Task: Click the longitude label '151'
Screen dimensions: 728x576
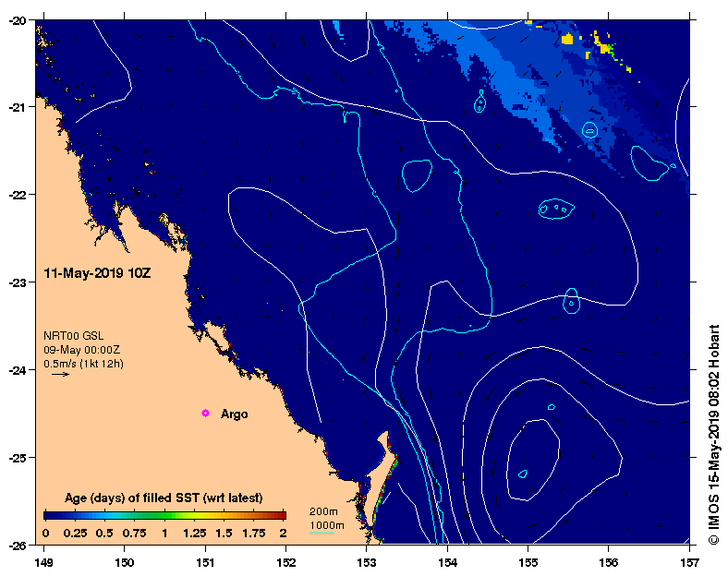Action: coord(205,563)
